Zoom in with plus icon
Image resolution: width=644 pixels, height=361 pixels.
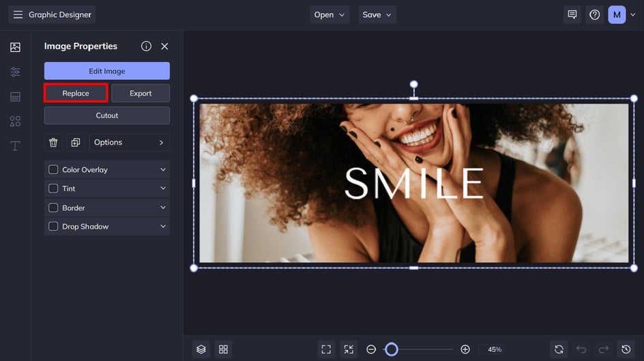pyautogui.click(x=465, y=349)
